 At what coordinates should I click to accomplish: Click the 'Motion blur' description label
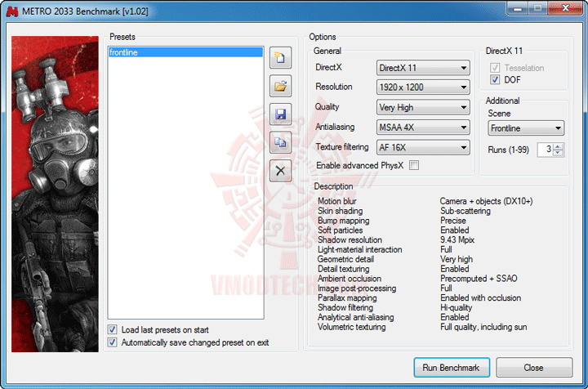337,201
